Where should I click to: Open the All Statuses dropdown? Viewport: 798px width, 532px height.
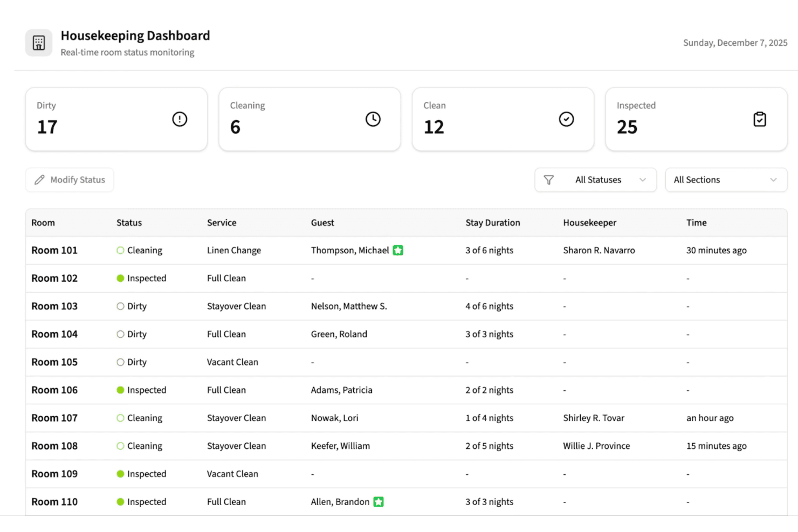pyautogui.click(x=596, y=180)
